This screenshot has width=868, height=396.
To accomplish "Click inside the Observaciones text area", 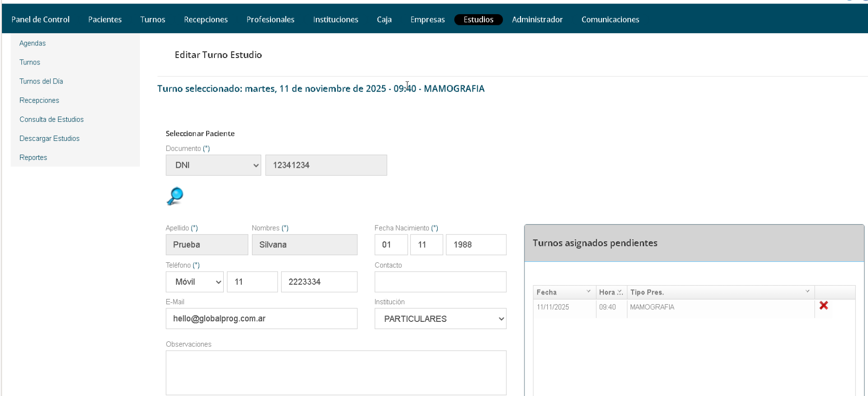I will [x=336, y=373].
